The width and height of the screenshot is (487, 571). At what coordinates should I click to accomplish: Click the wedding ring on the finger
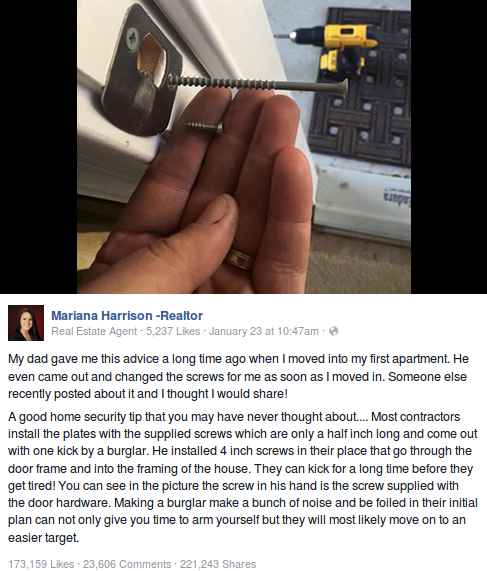pyautogui.click(x=240, y=258)
